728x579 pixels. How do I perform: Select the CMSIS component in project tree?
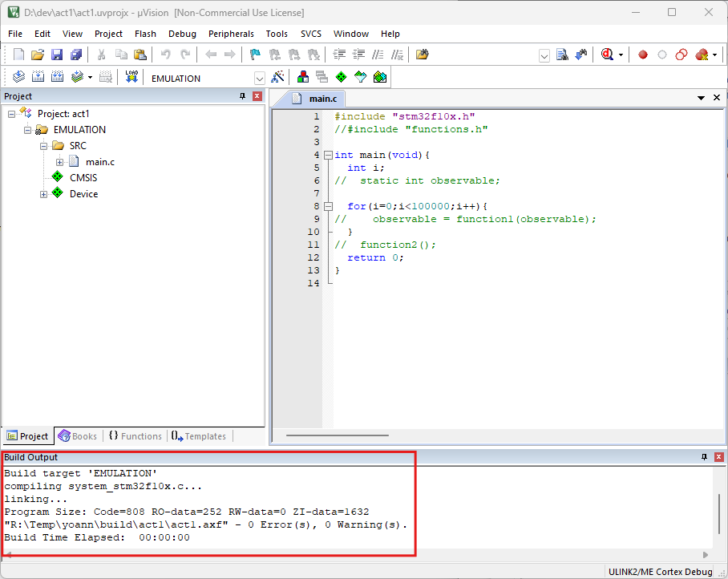coord(83,177)
